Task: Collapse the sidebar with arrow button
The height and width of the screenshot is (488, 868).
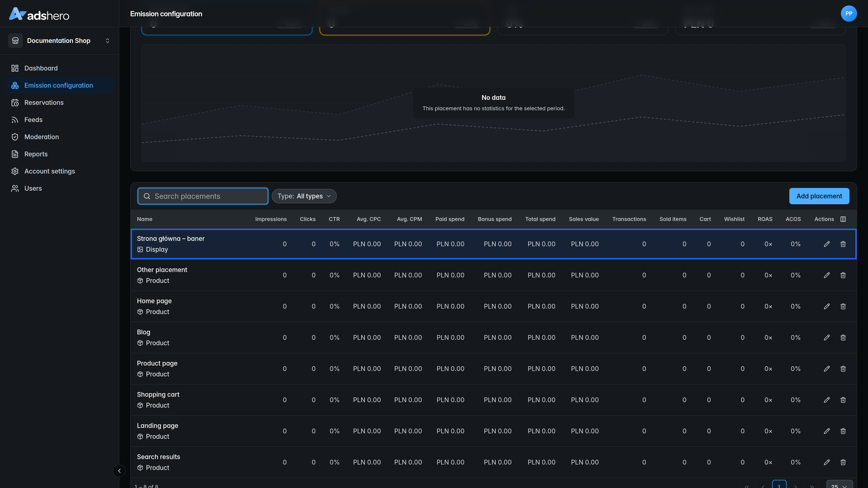Action: [x=119, y=470]
